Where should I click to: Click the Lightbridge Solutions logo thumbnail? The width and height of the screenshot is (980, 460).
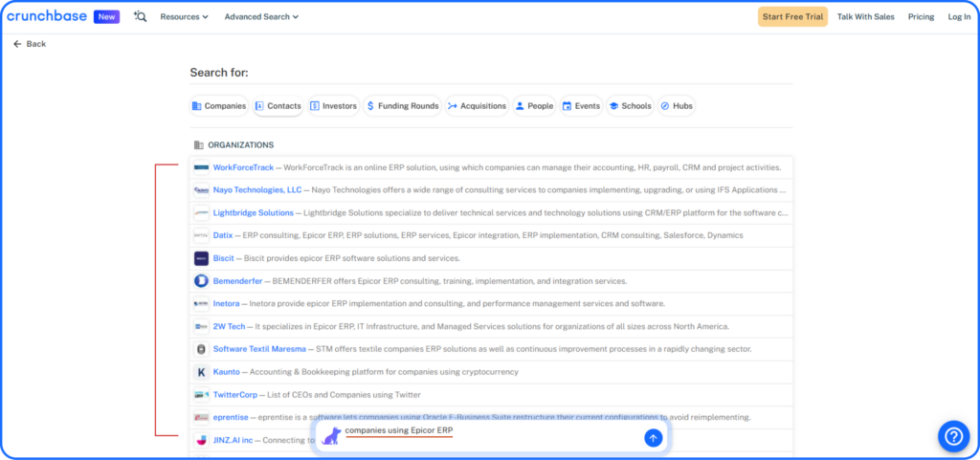pos(201,213)
